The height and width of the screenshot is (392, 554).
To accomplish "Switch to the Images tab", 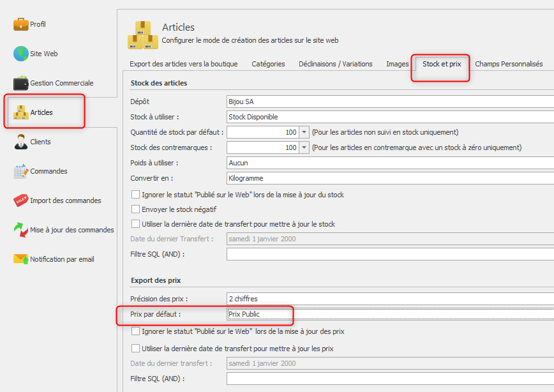I will click(x=397, y=64).
